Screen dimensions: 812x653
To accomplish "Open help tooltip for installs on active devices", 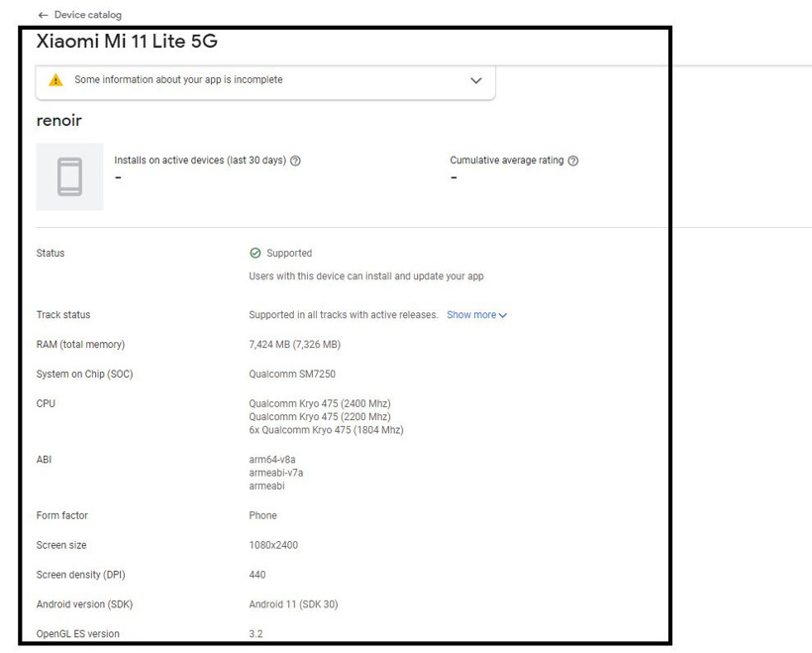I will pyautogui.click(x=295, y=160).
